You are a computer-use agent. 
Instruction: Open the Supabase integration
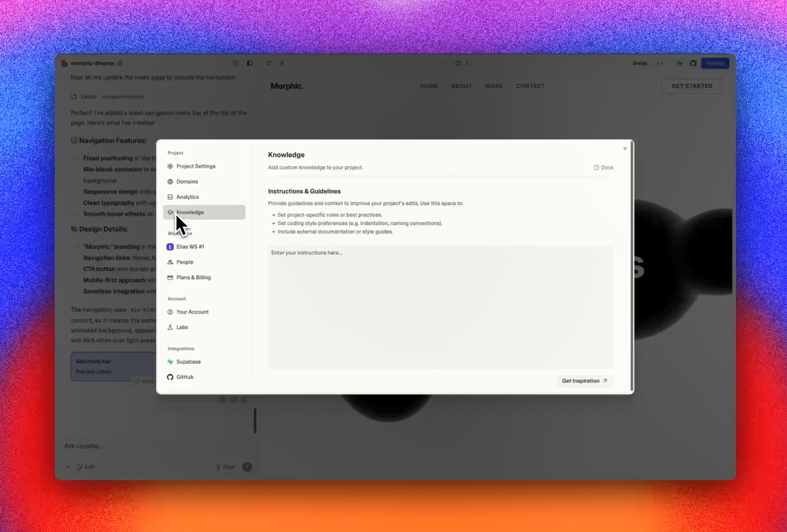(204, 362)
